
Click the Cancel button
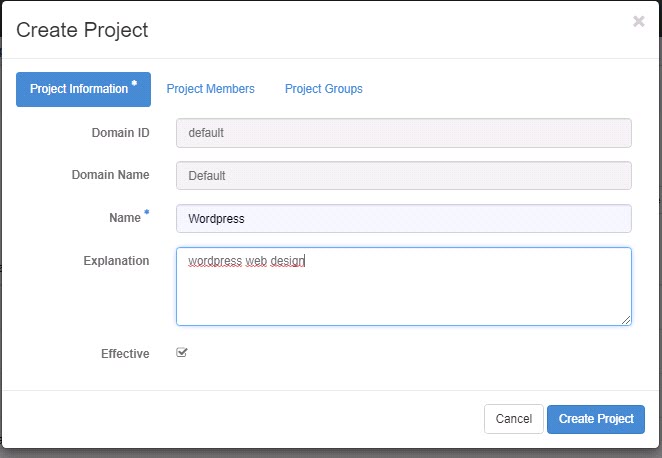(513, 419)
